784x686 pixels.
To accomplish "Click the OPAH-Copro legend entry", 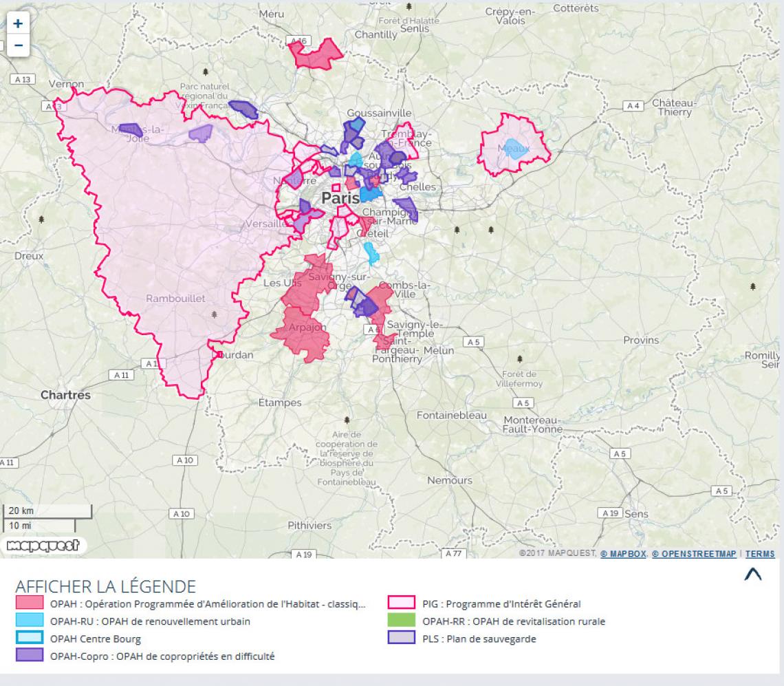I will (x=162, y=656).
